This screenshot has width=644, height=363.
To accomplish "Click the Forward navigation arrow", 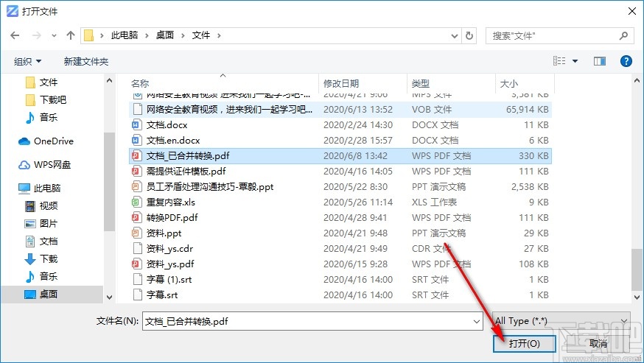I will (37, 36).
